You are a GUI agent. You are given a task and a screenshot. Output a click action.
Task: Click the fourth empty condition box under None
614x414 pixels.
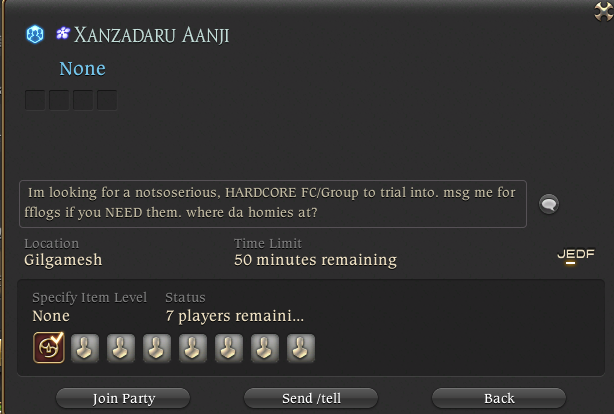(107, 100)
